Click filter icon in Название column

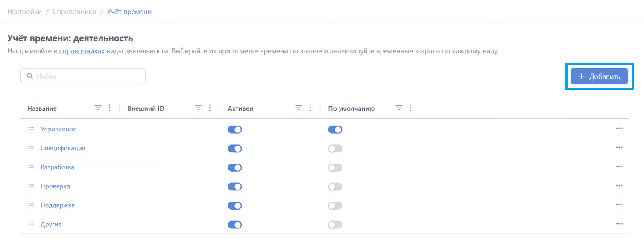98,108
